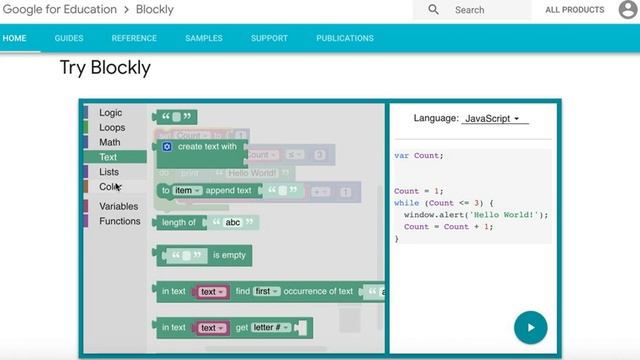Click the Google for Education breadcrumb
Viewport: 640px width, 360px height.
click(x=60, y=9)
